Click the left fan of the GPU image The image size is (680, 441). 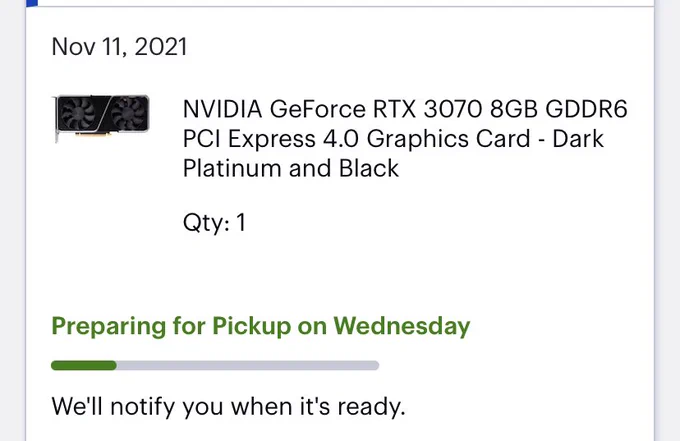(78, 114)
